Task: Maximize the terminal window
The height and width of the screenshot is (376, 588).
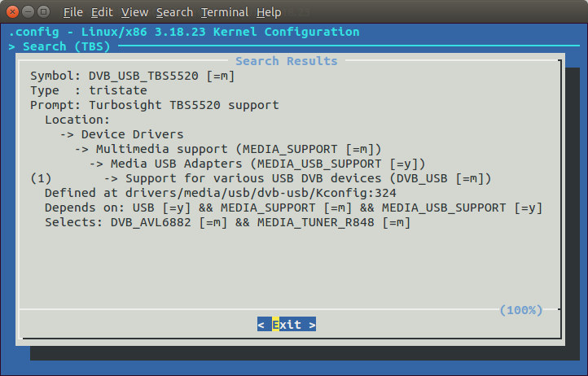Action: pos(44,12)
